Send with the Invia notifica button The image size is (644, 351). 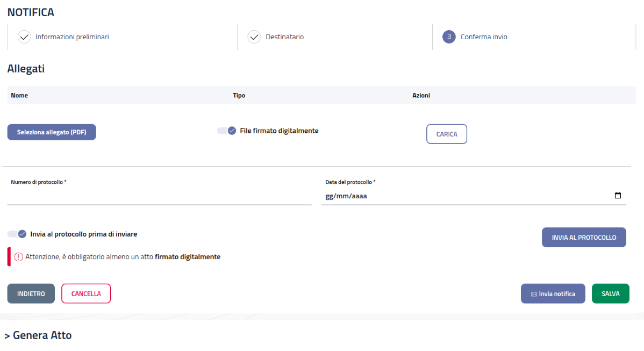click(x=553, y=293)
